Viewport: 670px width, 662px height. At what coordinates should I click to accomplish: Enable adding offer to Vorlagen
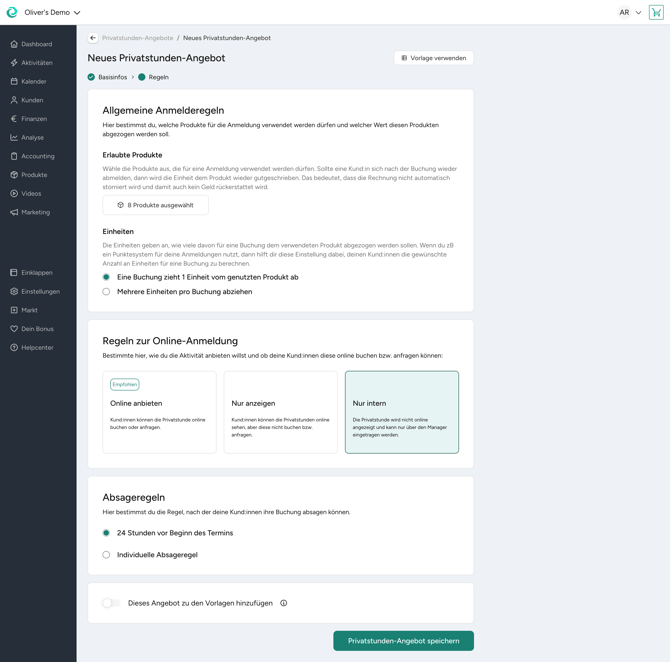[x=111, y=603]
